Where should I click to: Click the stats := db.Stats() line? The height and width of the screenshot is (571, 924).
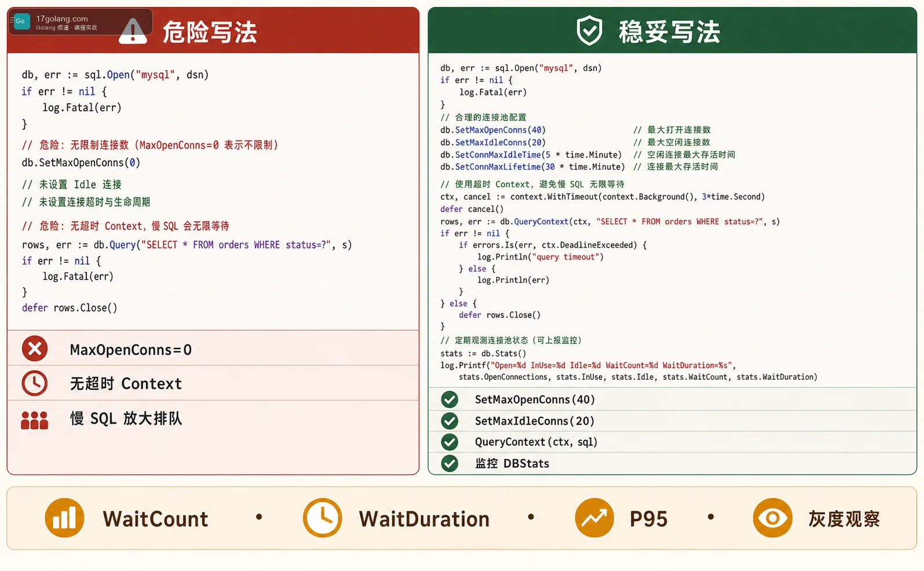(x=483, y=353)
